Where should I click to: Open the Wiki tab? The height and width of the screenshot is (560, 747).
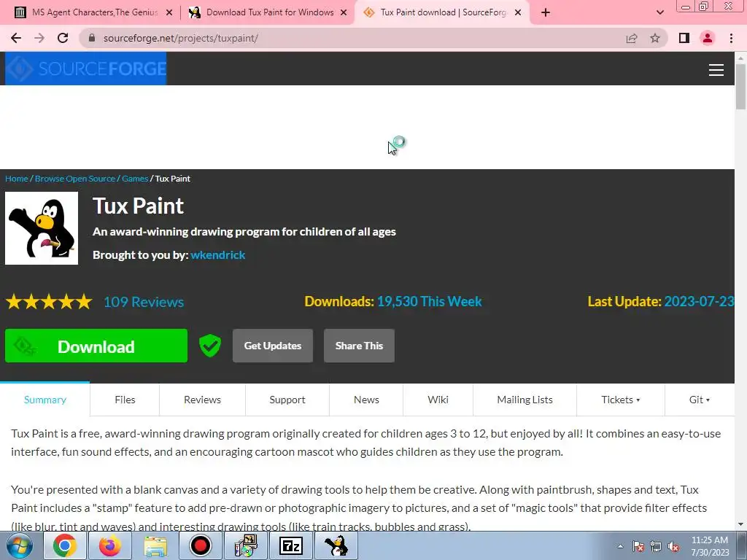[x=438, y=400]
